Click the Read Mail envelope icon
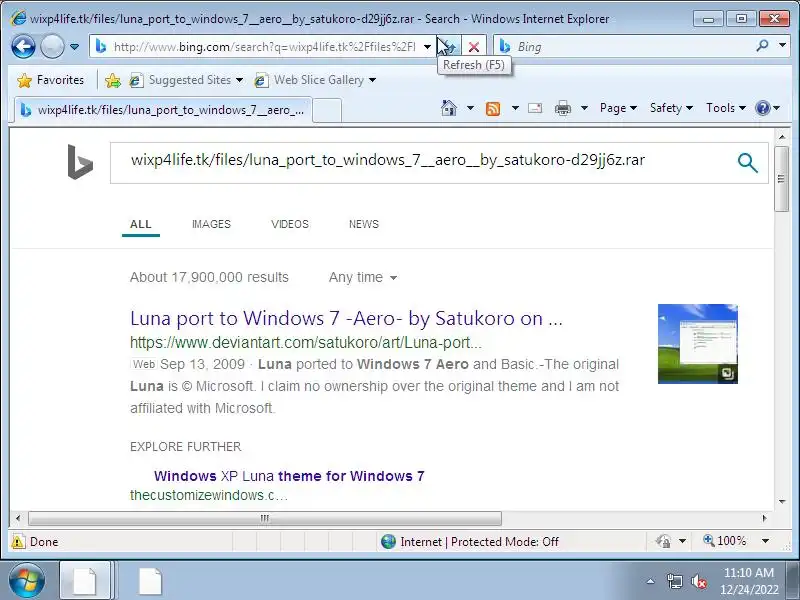800x600 pixels. coord(535,108)
